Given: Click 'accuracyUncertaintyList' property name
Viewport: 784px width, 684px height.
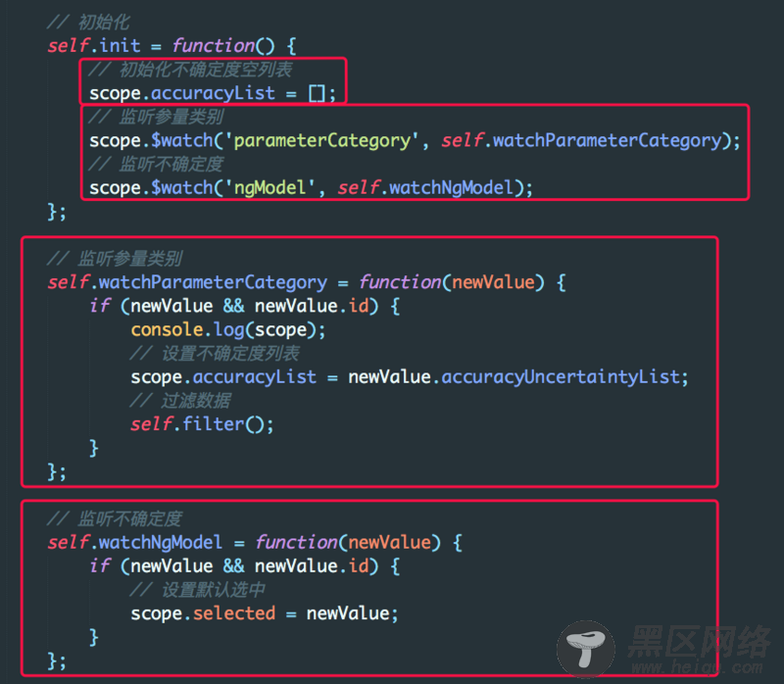Looking at the screenshot, I should [x=561, y=377].
